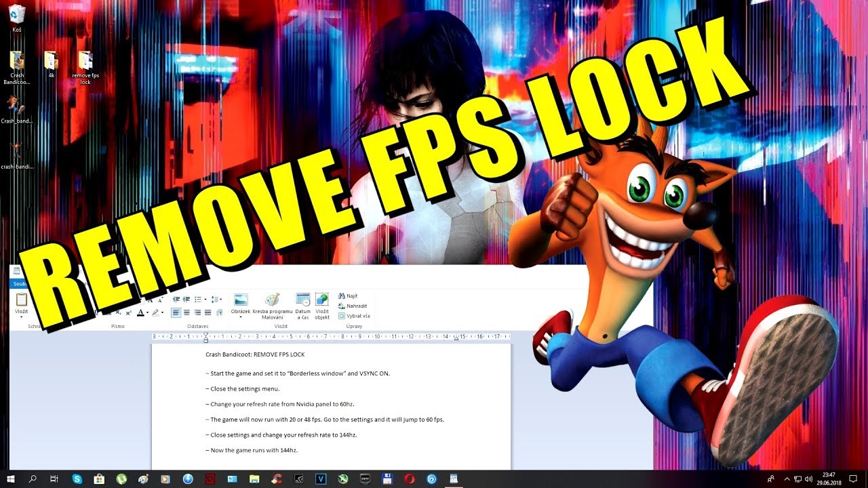Align text to the right
The height and width of the screenshot is (488, 868).
pyautogui.click(x=197, y=312)
